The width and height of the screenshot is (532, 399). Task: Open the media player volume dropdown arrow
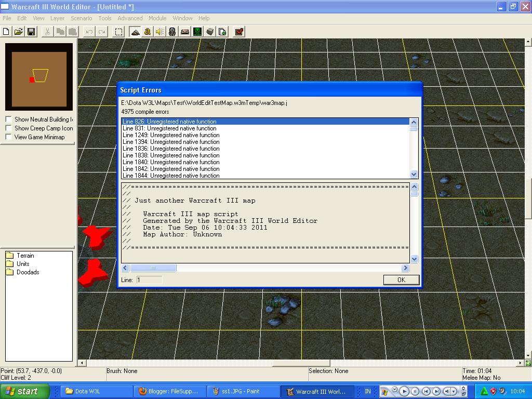click(454, 392)
